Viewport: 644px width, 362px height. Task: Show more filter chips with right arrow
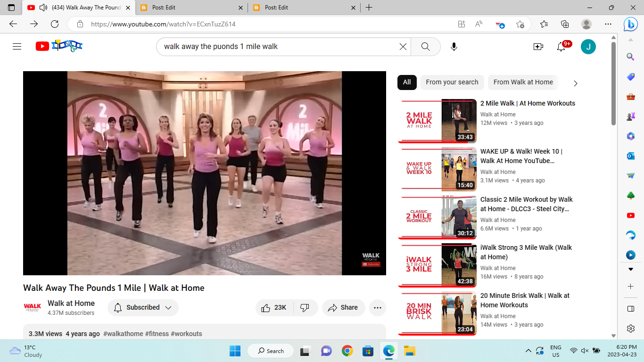click(575, 83)
